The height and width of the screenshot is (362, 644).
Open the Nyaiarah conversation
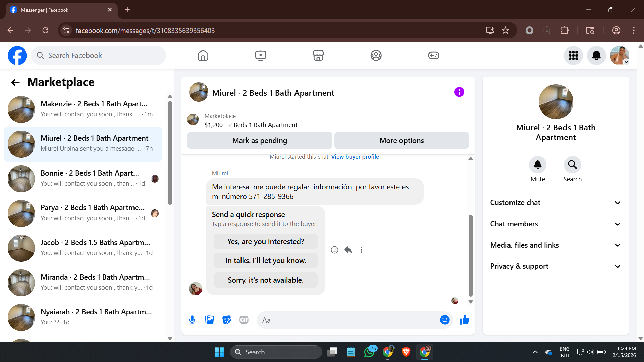(83, 317)
